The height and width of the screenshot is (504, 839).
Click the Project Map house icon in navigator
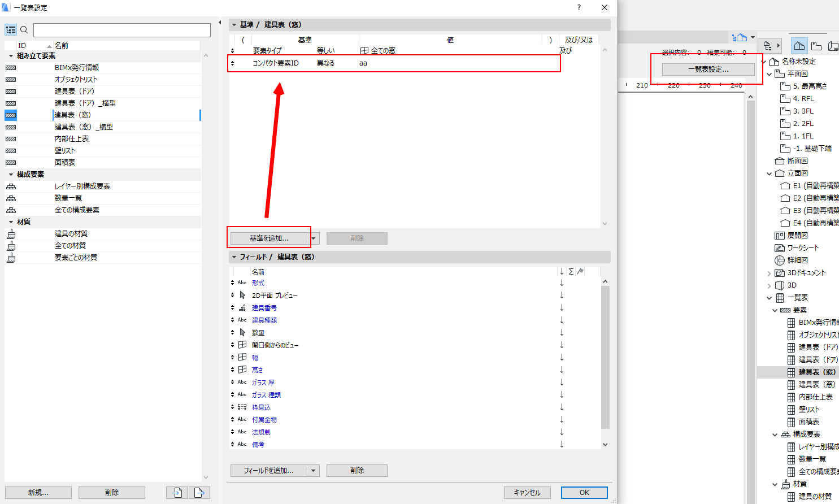click(799, 46)
